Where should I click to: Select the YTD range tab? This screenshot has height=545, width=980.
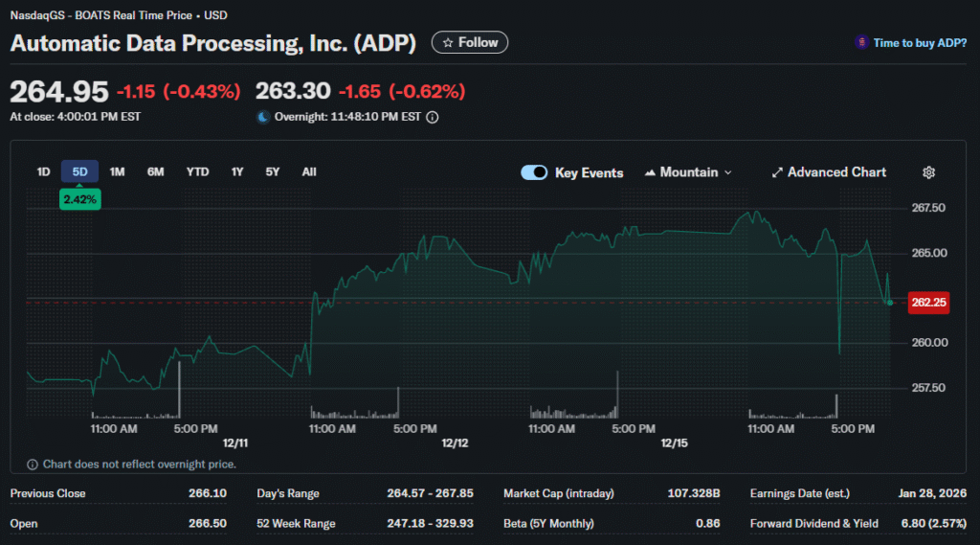(197, 171)
